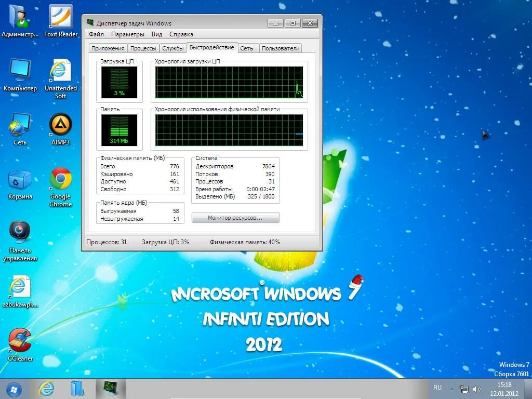Click the Монитор ресурсов button

point(235,218)
